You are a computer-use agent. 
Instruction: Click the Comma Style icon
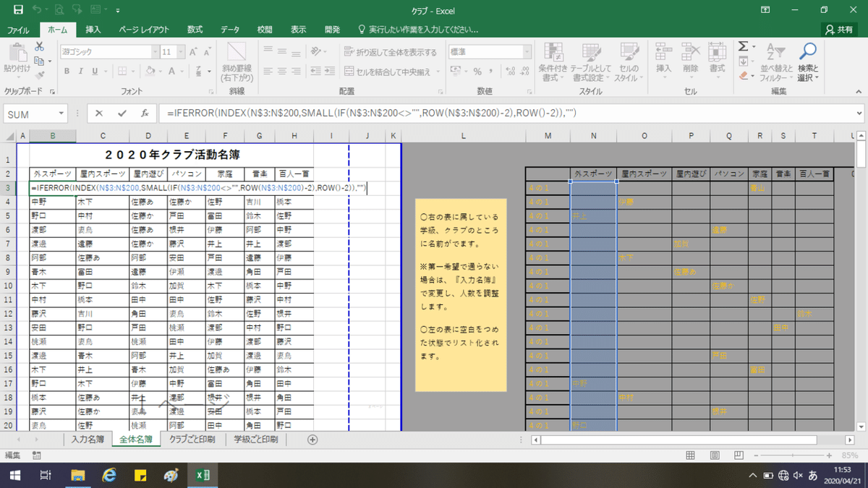coord(493,71)
